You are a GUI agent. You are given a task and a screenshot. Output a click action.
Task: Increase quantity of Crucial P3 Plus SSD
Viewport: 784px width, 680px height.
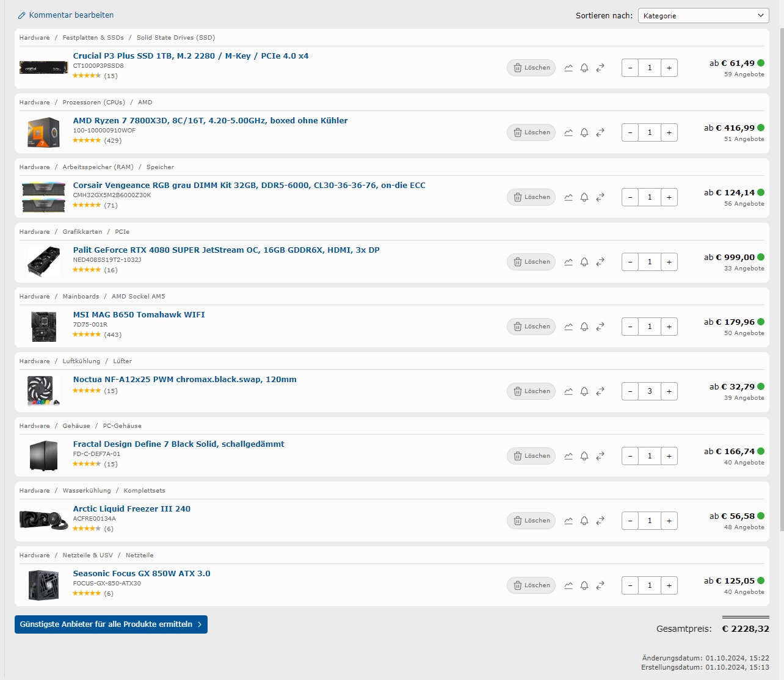[669, 68]
